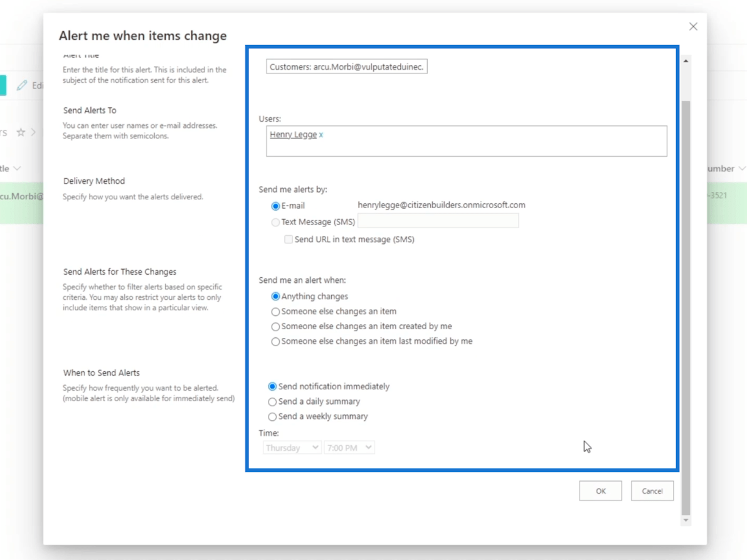This screenshot has height=560, width=747.
Task: Click the Send Alerts To heading
Action: (x=90, y=110)
